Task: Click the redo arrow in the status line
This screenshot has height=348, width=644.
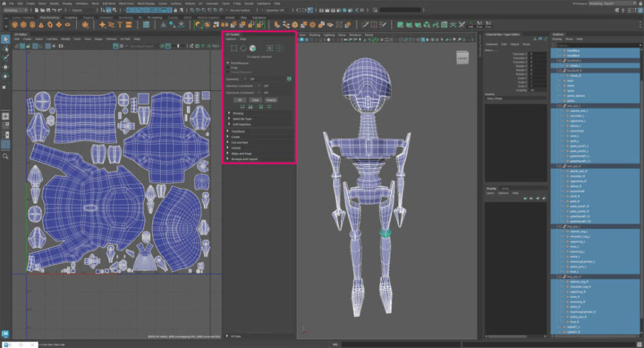Action: tap(60, 10)
